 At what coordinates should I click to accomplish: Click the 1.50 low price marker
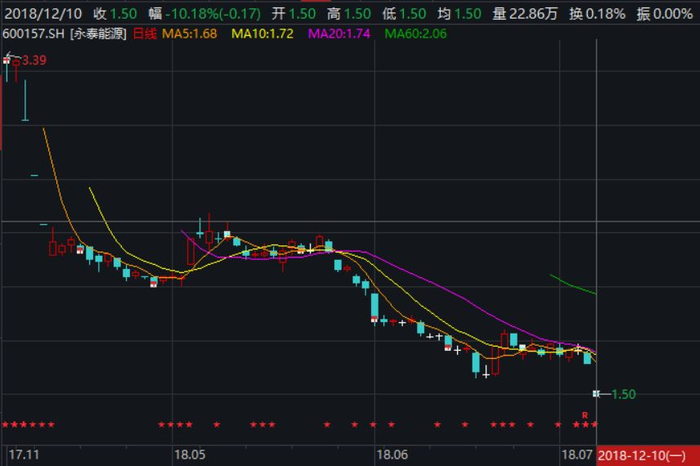[x=624, y=394]
